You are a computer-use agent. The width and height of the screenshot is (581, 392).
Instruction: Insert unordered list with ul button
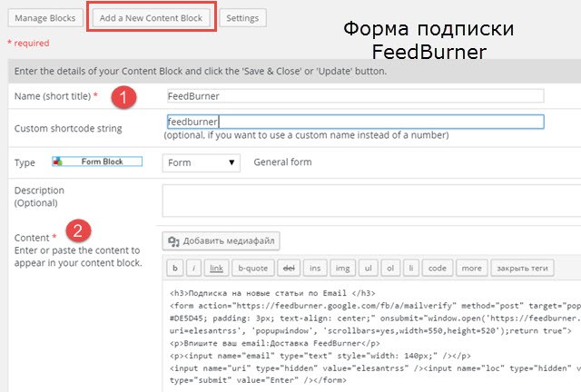368,268
